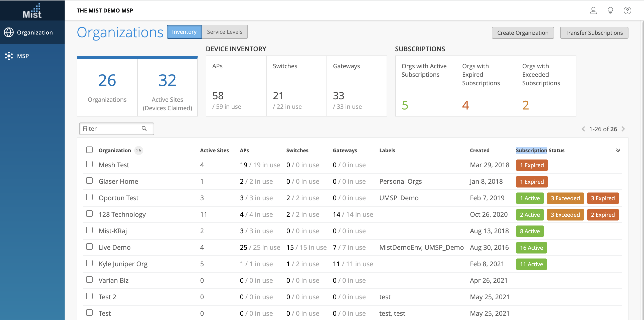Select the Varian Biz checkbox
The width and height of the screenshot is (644, 320).
[89, 280]
